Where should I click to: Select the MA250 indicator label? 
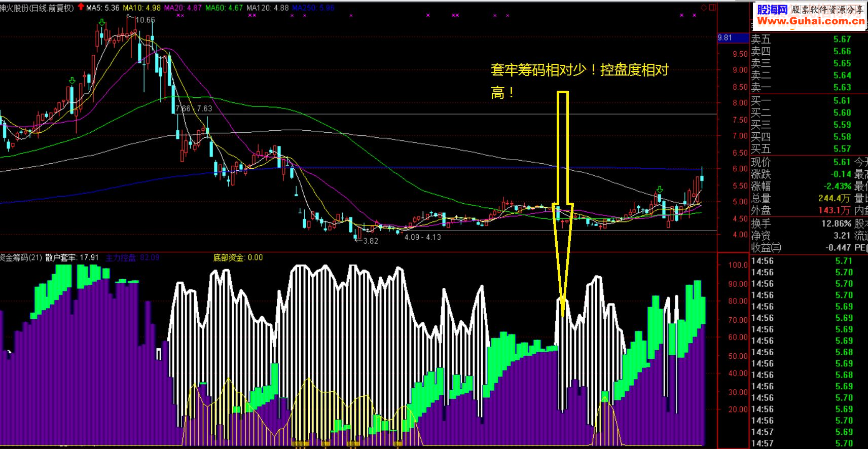click(x=313, y=8)
